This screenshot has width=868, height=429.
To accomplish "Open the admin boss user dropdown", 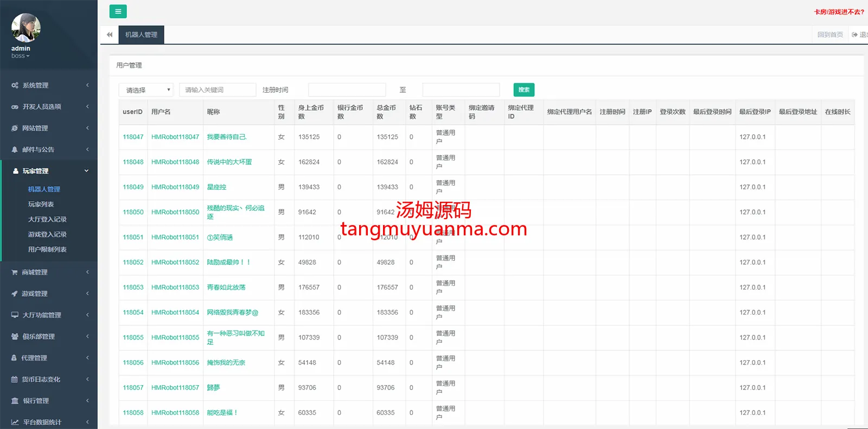I will click(x=21, y=56).
